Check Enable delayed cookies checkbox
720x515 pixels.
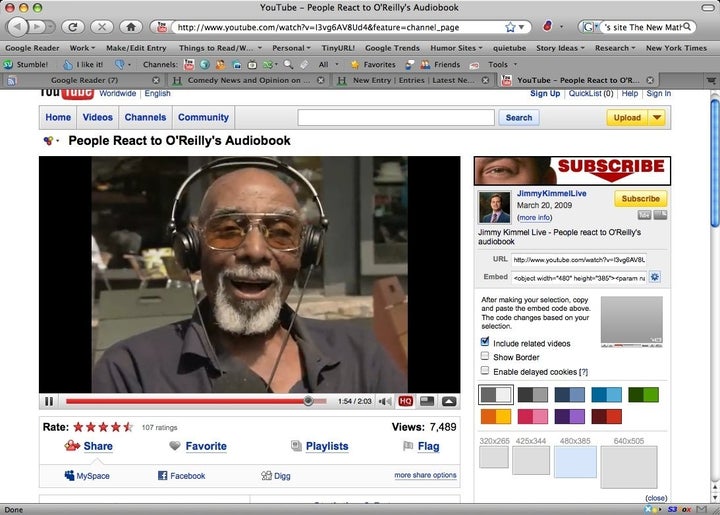484,370
